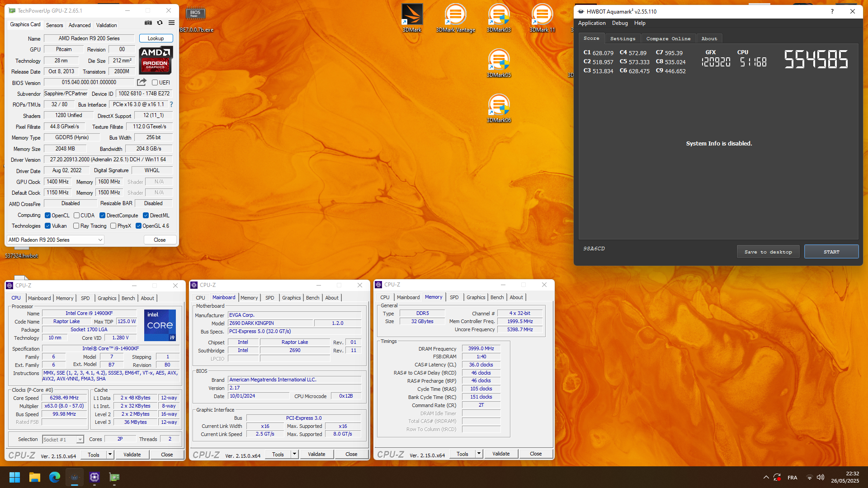The image size is (868, 488).
Task: Launch Microsoft Edge from the taskbar
Action: click(55, 477)
